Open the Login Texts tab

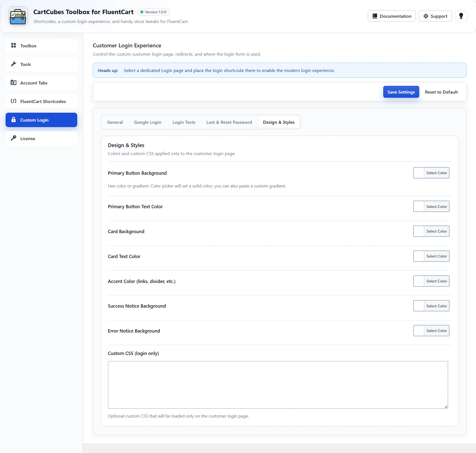point(184,122)
